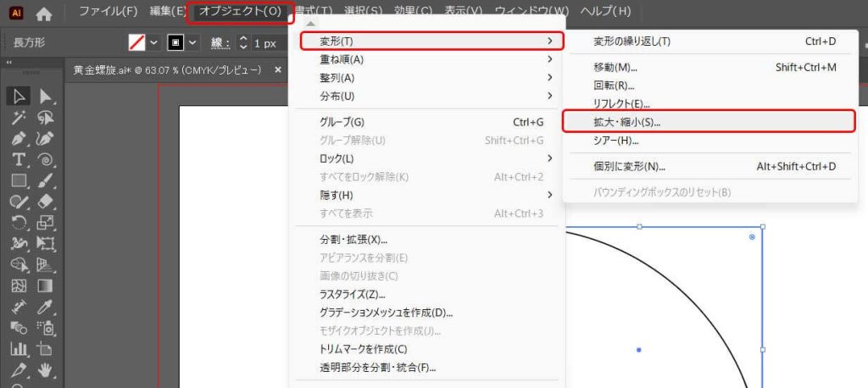Select the Perspective Grid tool

[46, 264]
